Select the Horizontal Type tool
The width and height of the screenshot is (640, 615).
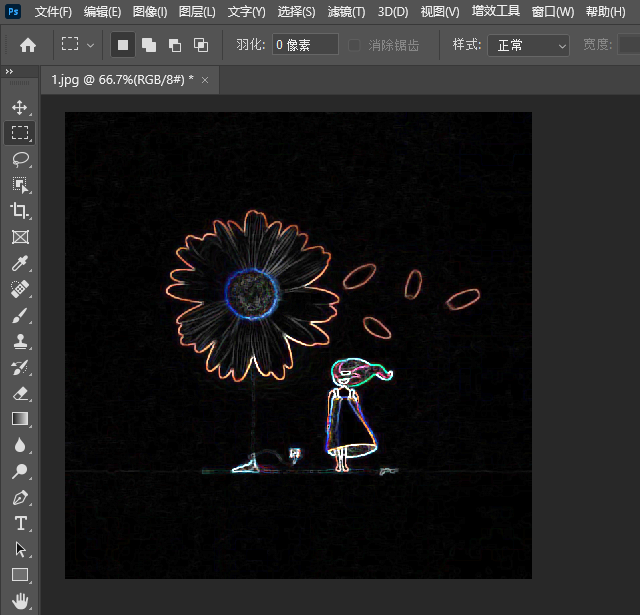[20, 523]
